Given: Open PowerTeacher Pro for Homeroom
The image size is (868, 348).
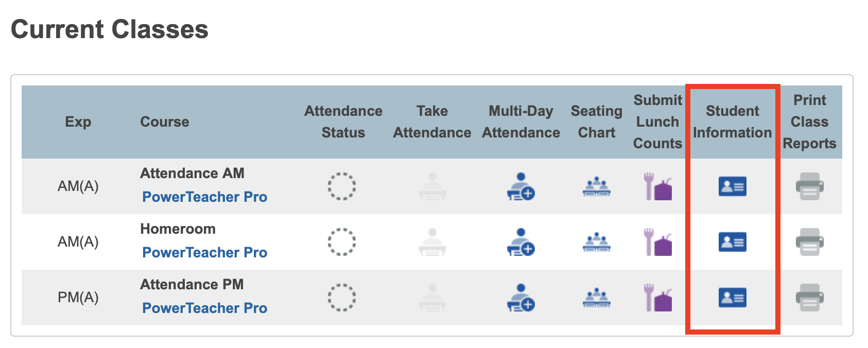Looking at the screenshot, I should (x=204, y=253).
